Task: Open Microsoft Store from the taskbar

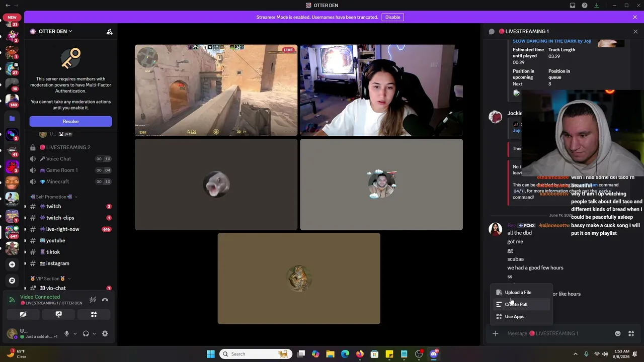Action: pyautogui.click(x=374, y=354)
